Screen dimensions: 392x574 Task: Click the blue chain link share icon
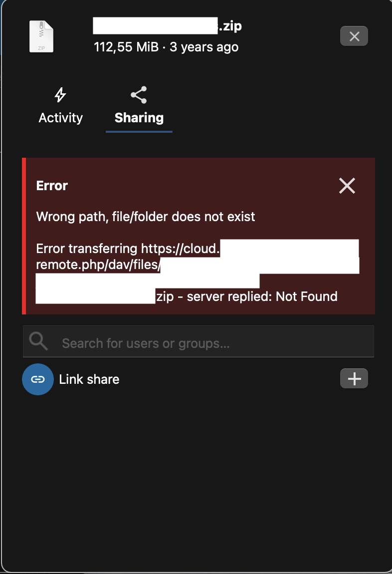[38, 379]
